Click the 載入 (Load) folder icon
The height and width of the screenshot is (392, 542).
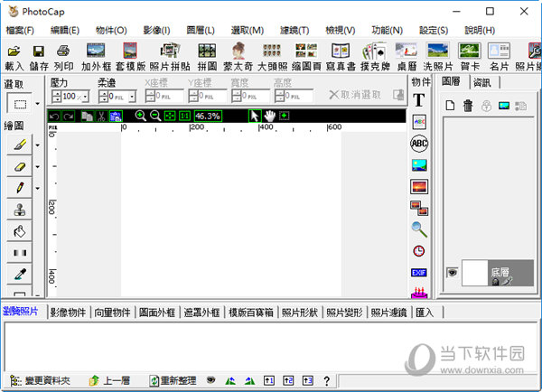point(14,51)
